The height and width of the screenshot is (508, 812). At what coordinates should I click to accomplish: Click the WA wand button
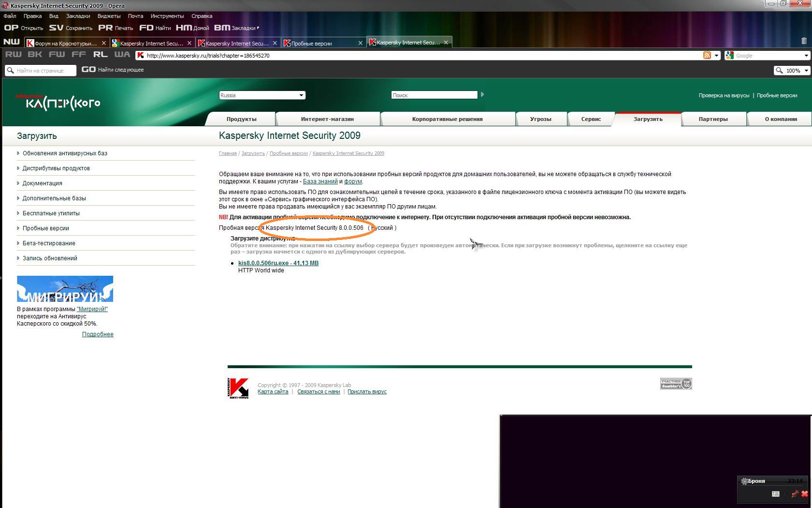coord(122,54)
